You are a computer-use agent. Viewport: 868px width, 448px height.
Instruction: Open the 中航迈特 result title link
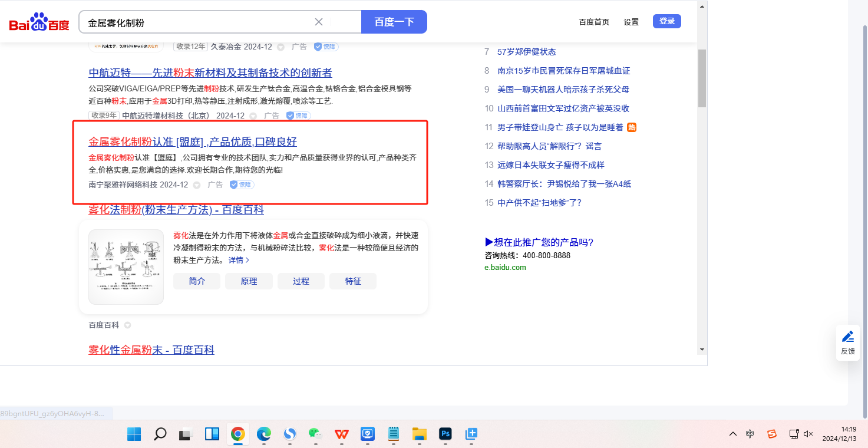coord(210,73)
